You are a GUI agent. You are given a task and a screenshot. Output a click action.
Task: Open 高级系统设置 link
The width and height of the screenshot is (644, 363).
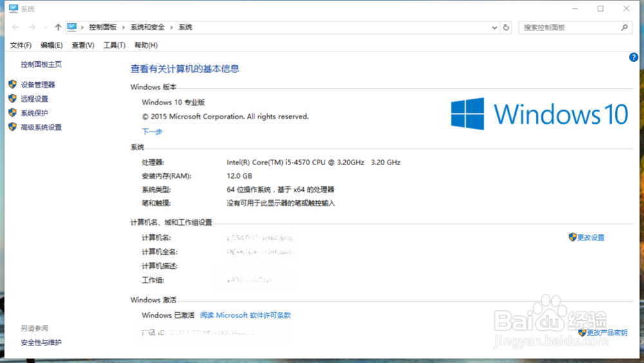click(41, 128)
